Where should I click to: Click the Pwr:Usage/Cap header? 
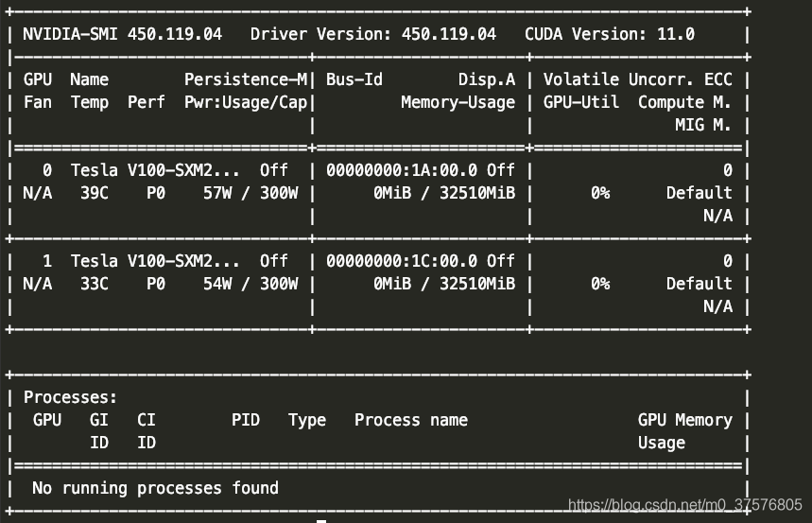click(246, 102)
